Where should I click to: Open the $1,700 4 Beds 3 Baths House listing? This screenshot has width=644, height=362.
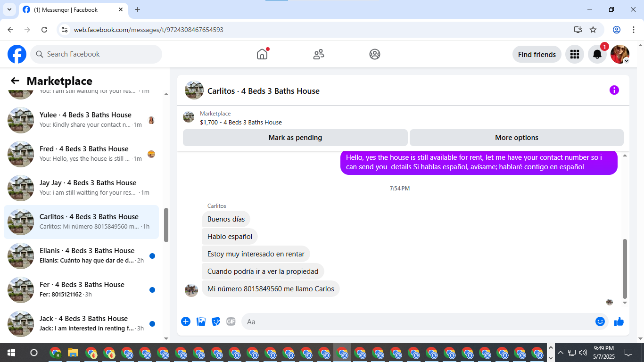point(241,122)
